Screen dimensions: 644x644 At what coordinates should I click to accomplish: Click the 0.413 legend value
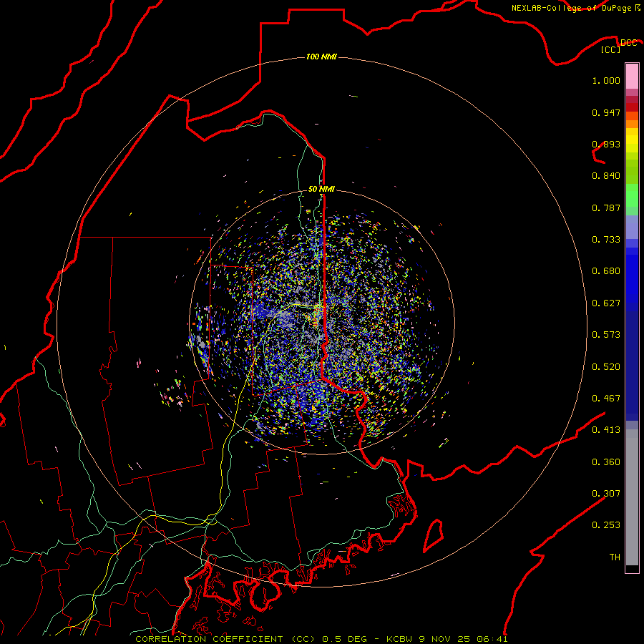click(606, 430)
